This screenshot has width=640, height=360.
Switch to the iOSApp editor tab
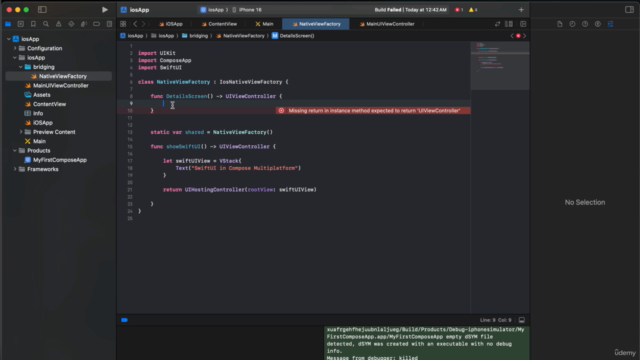171,24
